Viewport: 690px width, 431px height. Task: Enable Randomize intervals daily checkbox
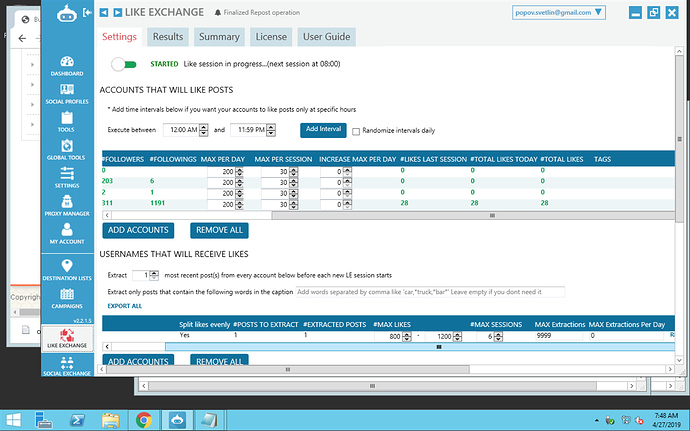pos(356,131)
